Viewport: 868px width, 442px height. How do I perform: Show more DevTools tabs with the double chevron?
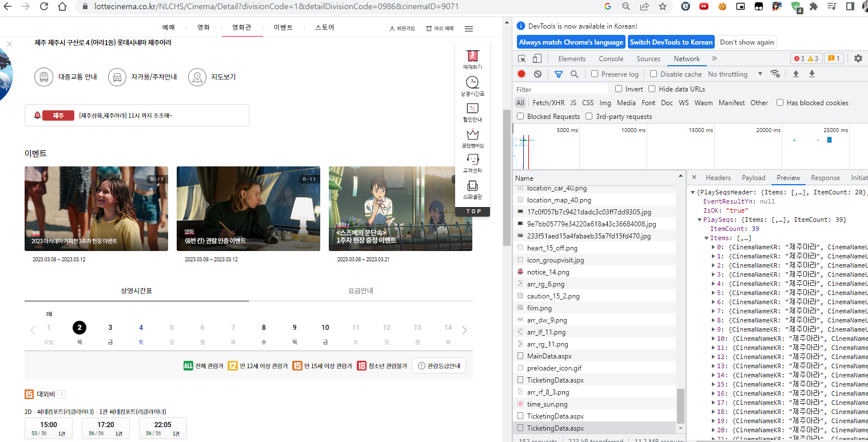(714, 58)
